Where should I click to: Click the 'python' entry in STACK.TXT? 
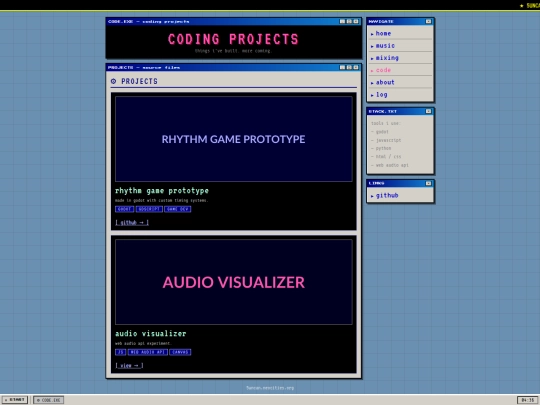click(x=383, y=148)
